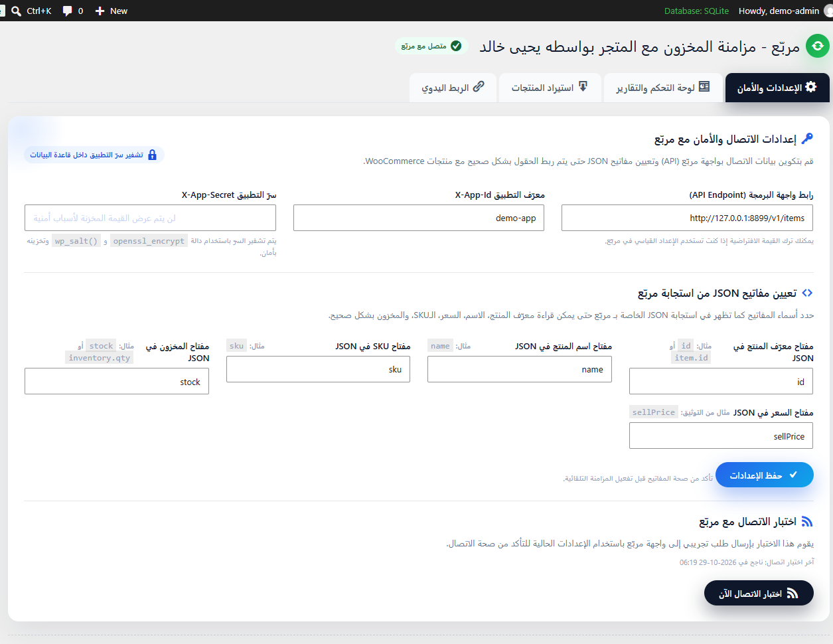This screenshot has height=644, width=833.
Task: Click the RSS icon beside connection test heading
Action: (x=807, y=522)
